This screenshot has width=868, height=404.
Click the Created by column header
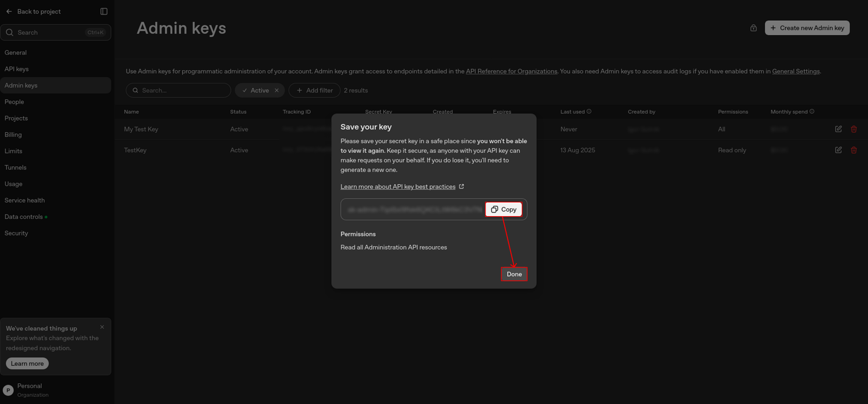tap(641, 112)
